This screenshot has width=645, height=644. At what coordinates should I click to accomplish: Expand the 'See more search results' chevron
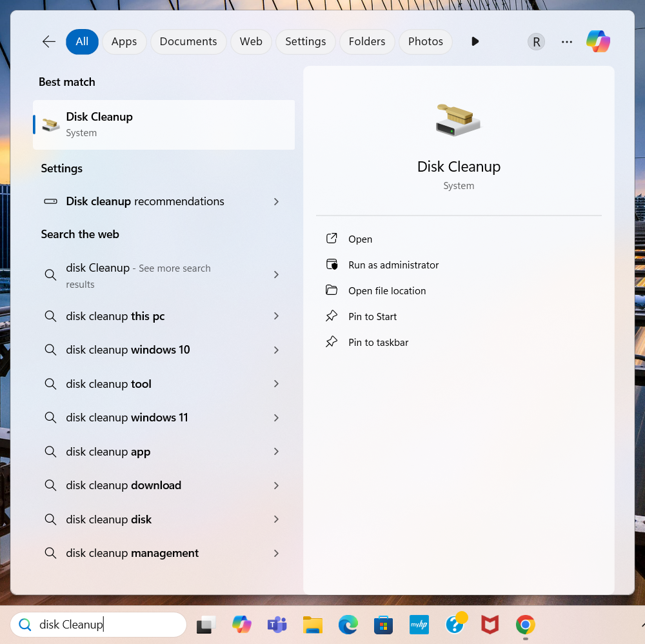277,274
